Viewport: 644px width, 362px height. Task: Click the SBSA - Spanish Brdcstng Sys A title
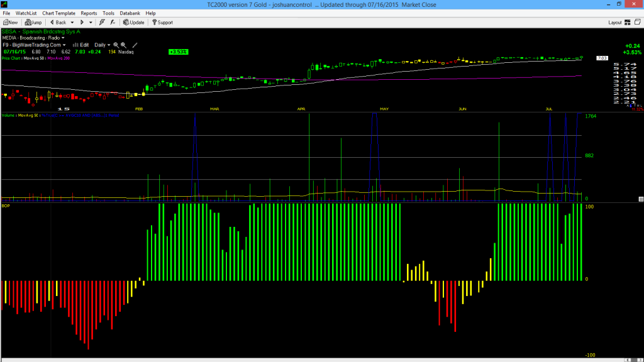click(x=41, y=31)
